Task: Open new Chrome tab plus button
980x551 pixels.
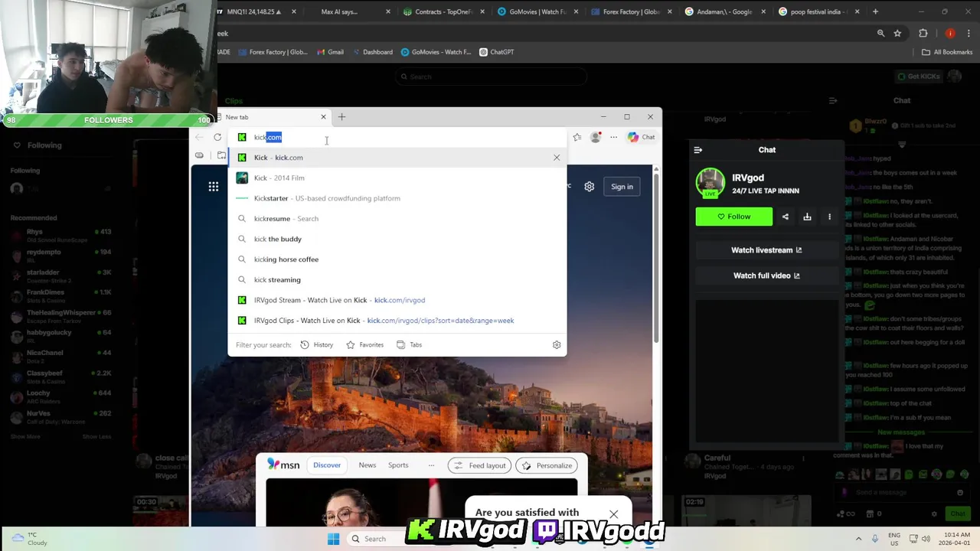Action: point(875,11)
